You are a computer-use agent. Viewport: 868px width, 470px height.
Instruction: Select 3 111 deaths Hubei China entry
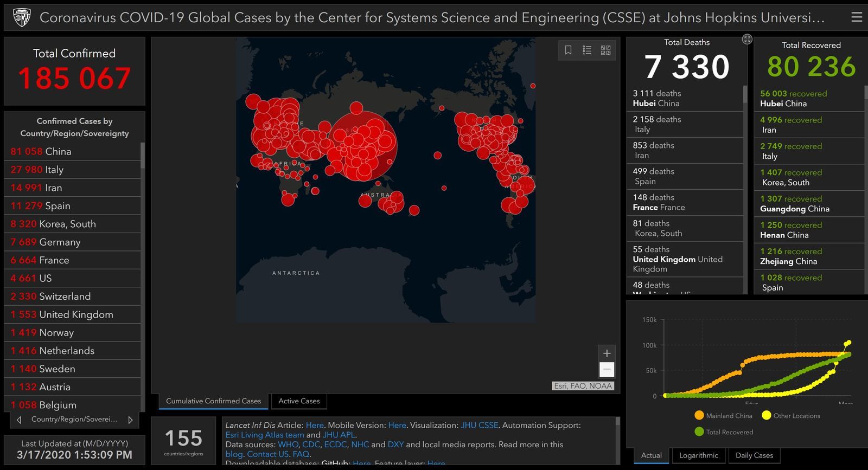pyautogui.click(x=686, y=98)
